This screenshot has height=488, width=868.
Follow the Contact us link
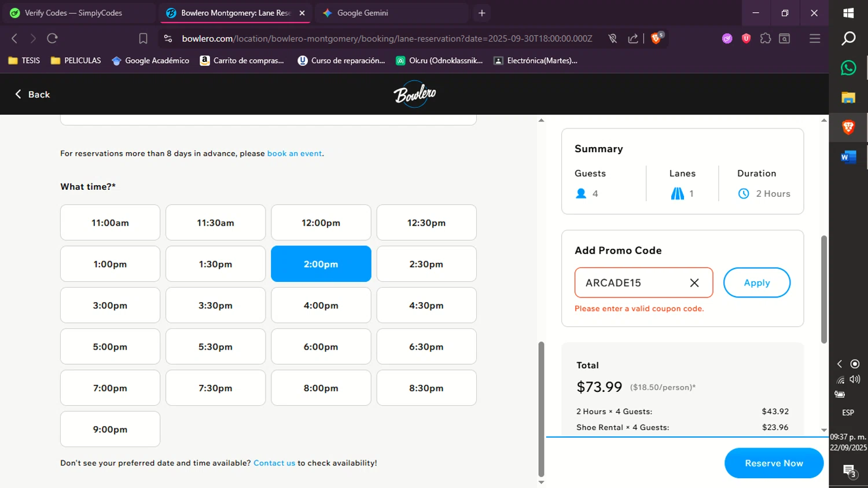(x=274, y=463)
